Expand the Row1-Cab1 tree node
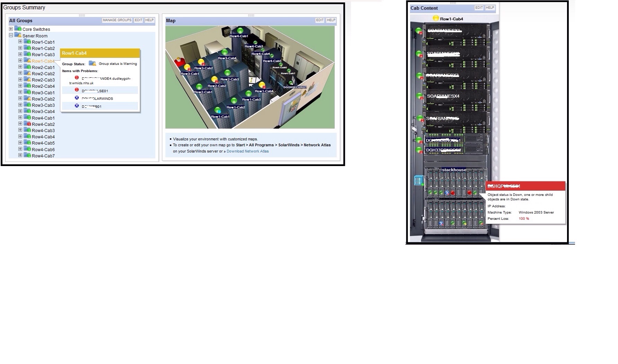The image size is (618, 364). [x=20, y=42]
